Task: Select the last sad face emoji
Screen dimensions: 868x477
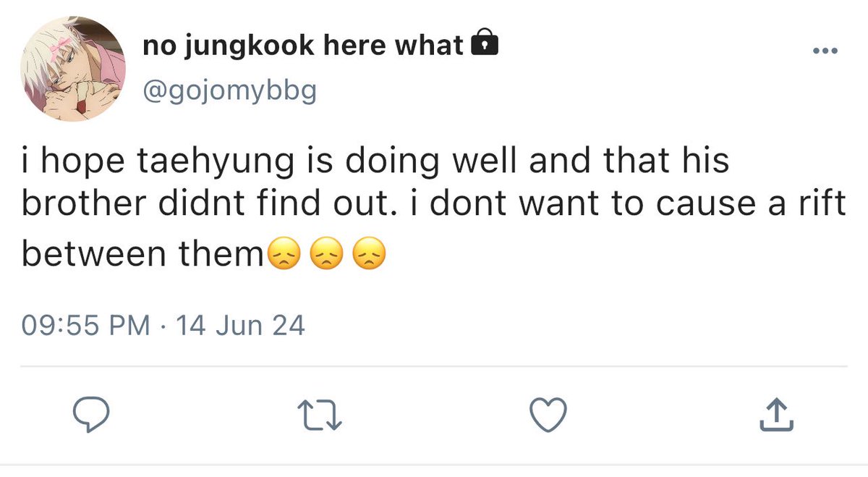Action: point(369,255)
